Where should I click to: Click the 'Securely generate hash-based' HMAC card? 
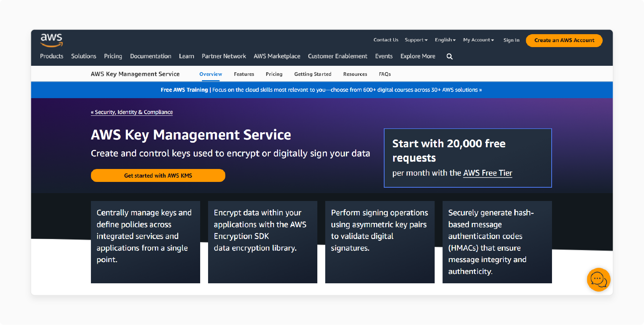(x=497, y=242)
